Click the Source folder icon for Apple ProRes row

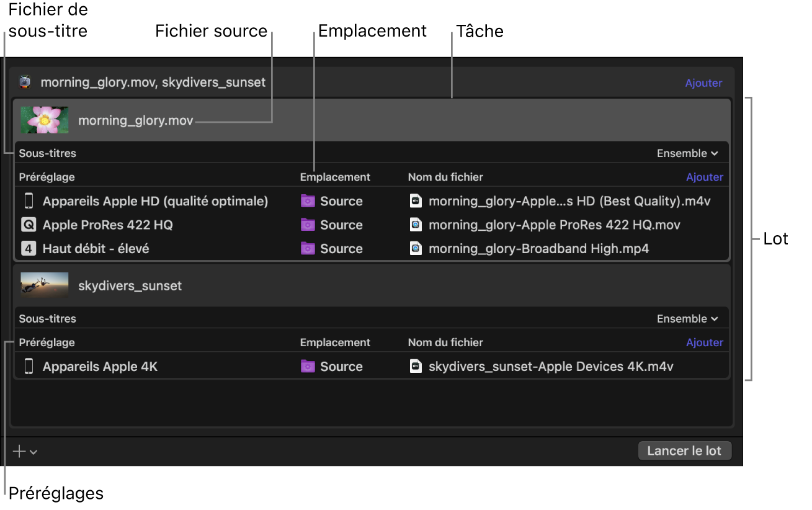pos(308,225)
